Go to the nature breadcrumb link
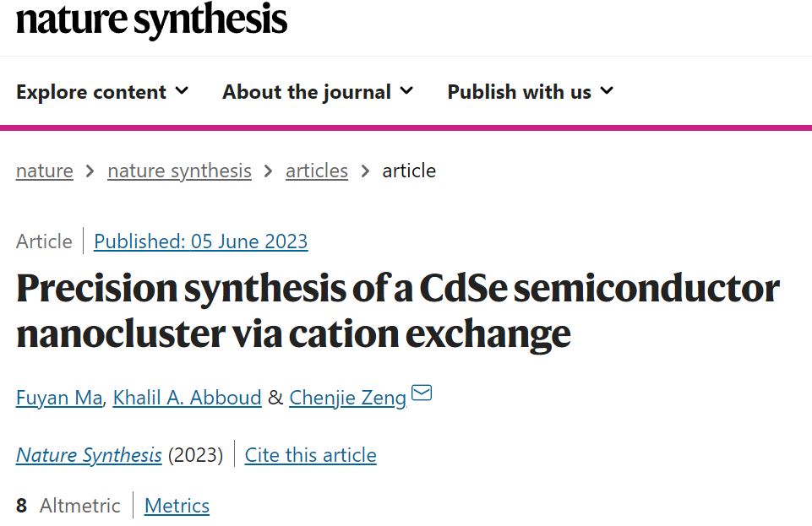This screenshot has height=526, width=812. click(45, 171)
